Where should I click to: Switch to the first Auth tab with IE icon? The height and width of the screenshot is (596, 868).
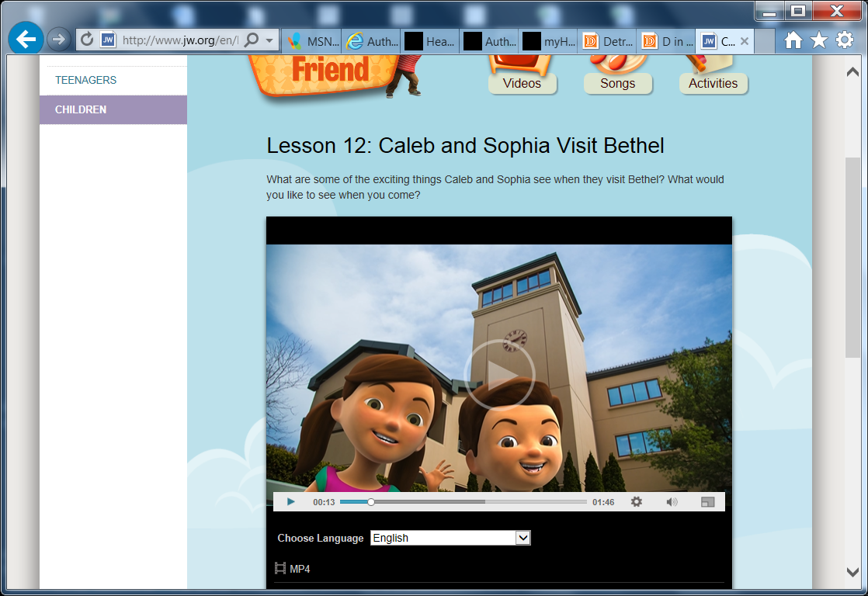tap(371, 41)
